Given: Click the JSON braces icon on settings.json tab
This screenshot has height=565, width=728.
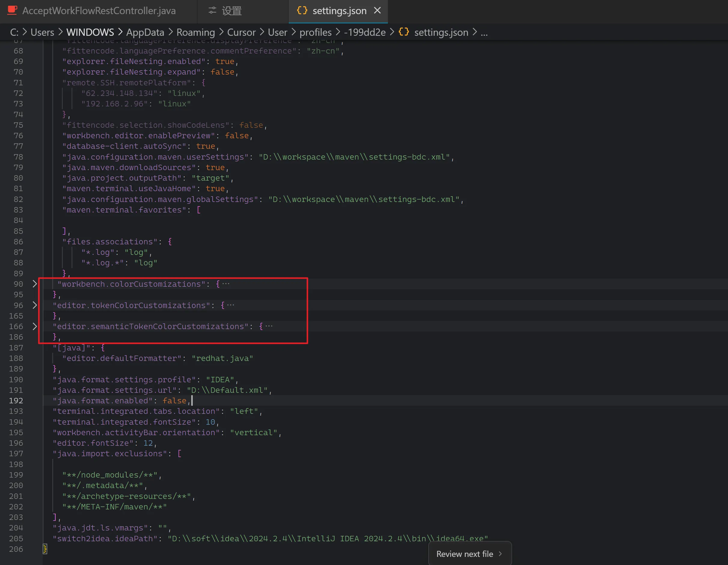Looking at the screenshot, I should click(x=302, y=10).
